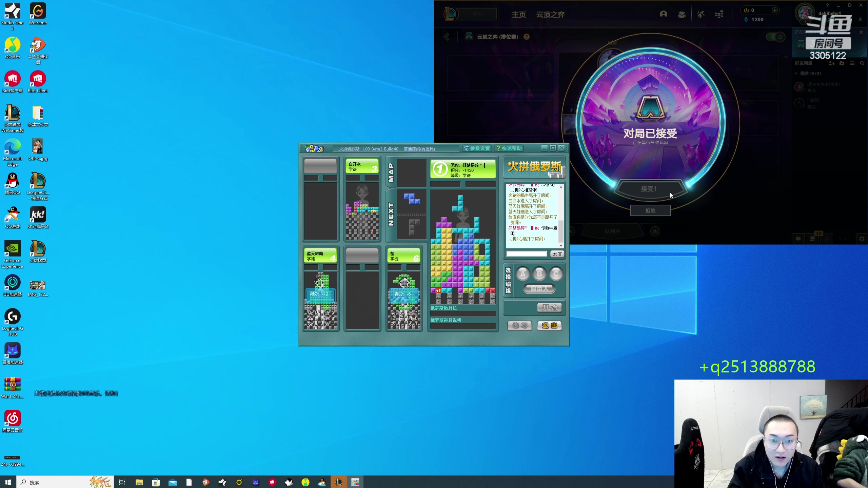Open the 云顶之弈 tab in League client
Screen dimensions: 868x488
tap(550, 15)
